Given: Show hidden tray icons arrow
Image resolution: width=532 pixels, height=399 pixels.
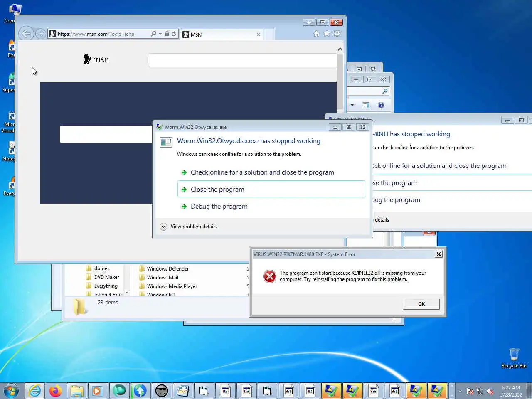Looking at the screenshot, I should click(x=460, y=391).
